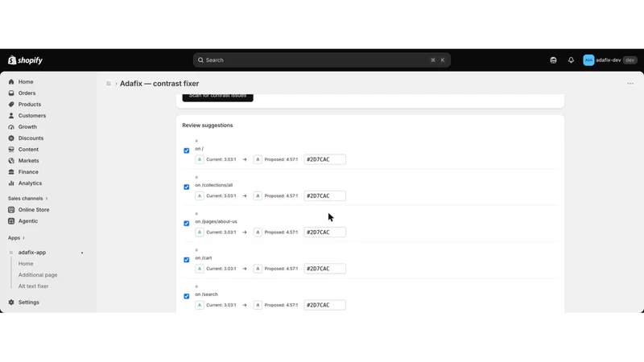Focus the top Search bar
The image size is (644, 362).
[x=321, y=60]
